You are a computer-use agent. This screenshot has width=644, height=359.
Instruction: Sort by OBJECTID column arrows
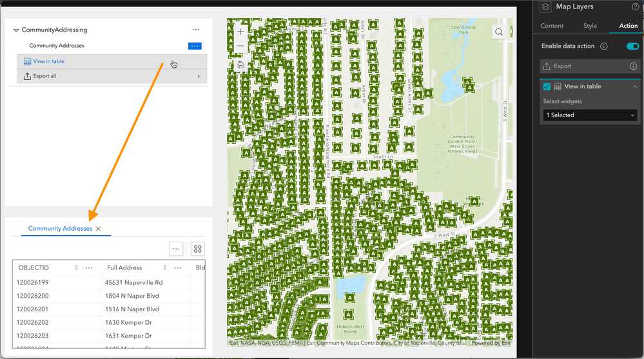click(x=76, y=268)
